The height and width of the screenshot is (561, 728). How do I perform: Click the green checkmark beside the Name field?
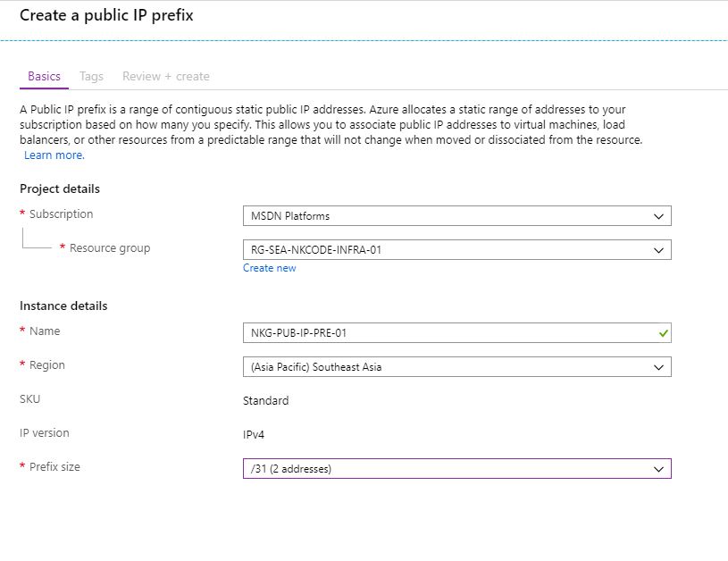662,331
